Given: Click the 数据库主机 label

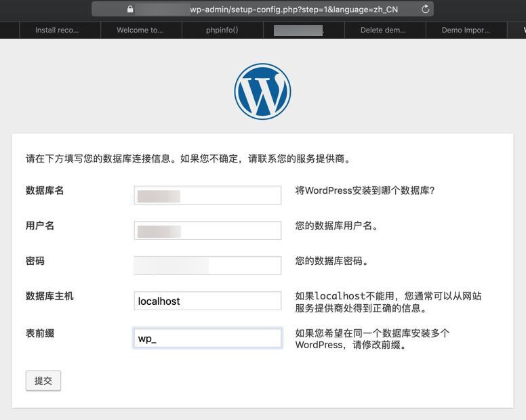Looking at the screenshot, I should coord(49,296).
